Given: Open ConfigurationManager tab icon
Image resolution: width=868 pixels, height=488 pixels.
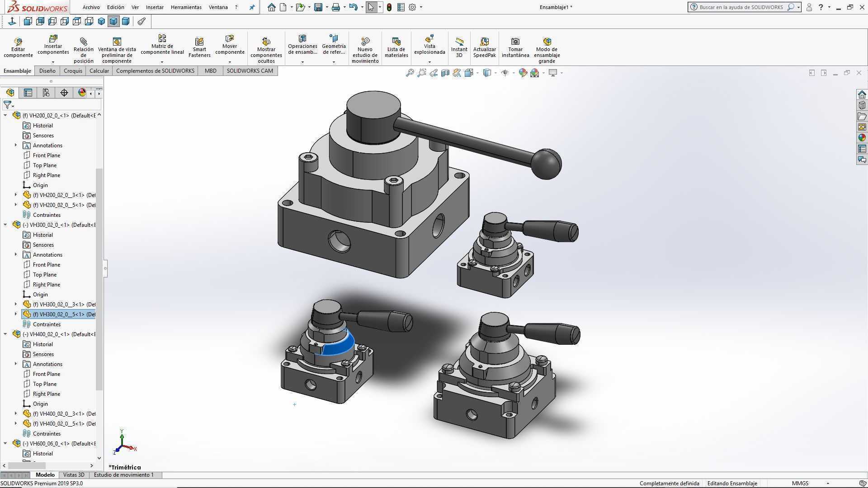Looking at the screenshot, I should click(46, 93).
